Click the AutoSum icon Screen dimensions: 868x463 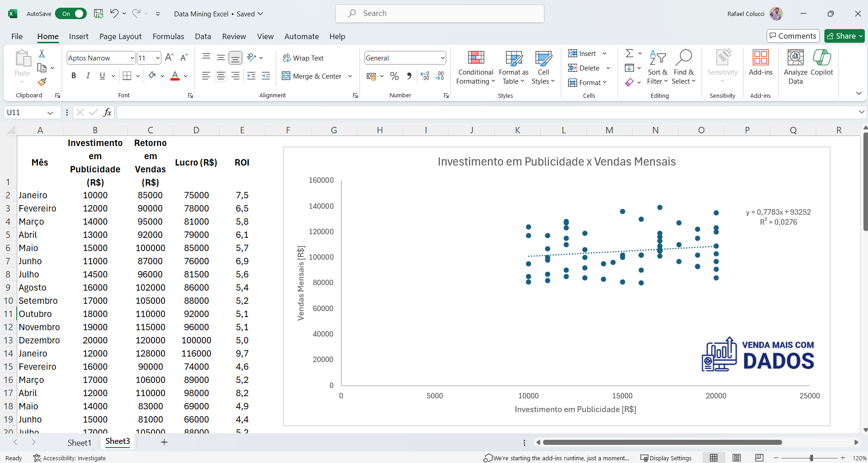click(x=630, y=53)
